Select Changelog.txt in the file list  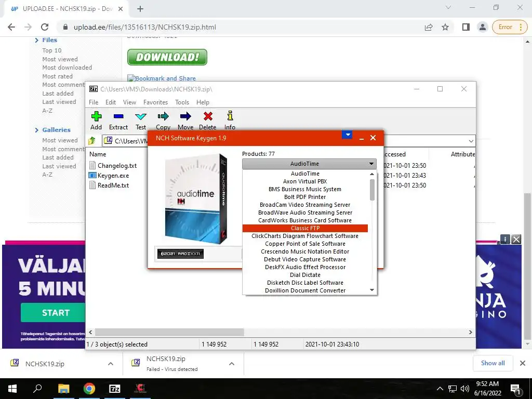pyautogui.click(x=117, y=166)
